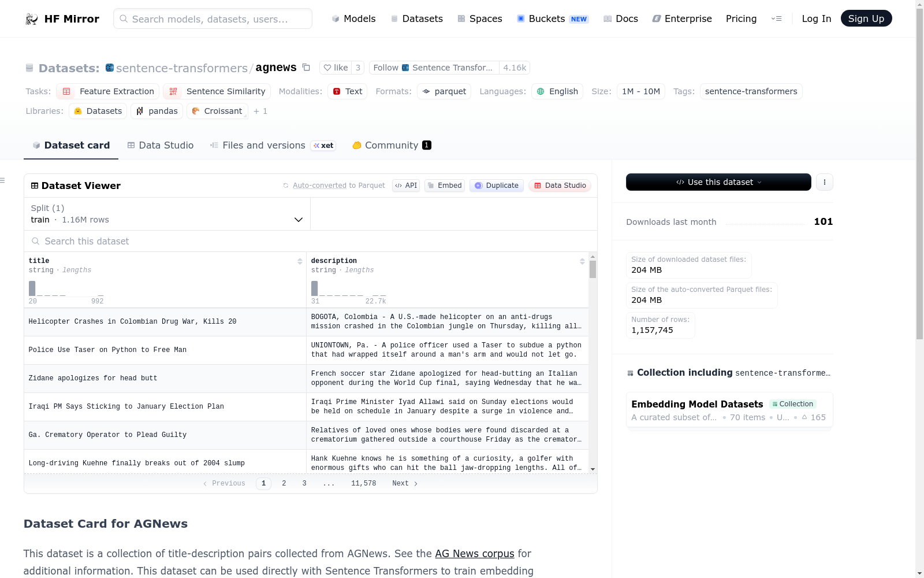Click the title length histogram

(x=66, y=288)
